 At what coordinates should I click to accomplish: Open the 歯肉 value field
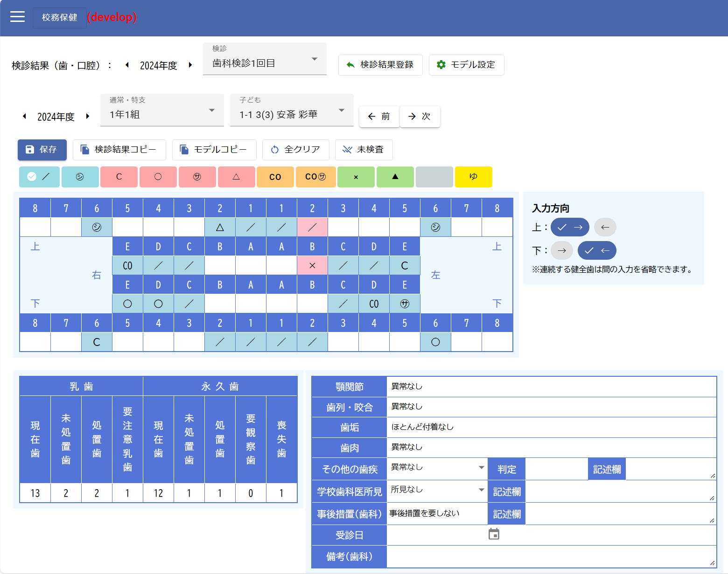[552, 447]
